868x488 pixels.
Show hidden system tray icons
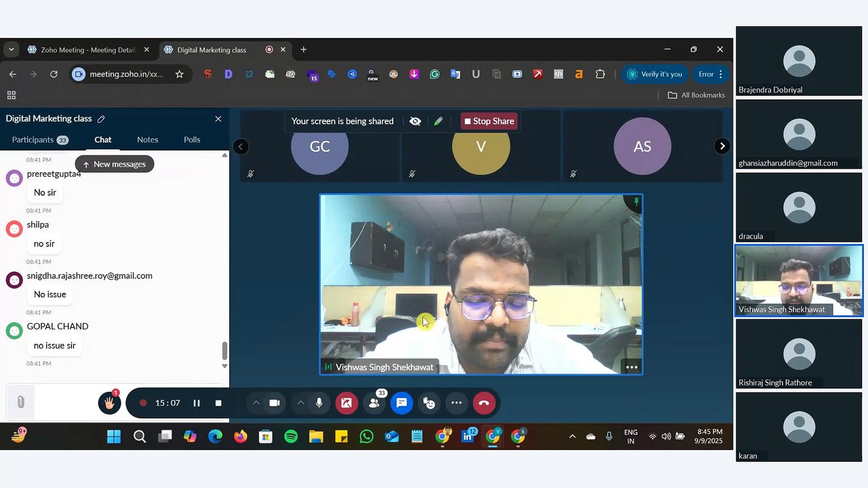572,436
